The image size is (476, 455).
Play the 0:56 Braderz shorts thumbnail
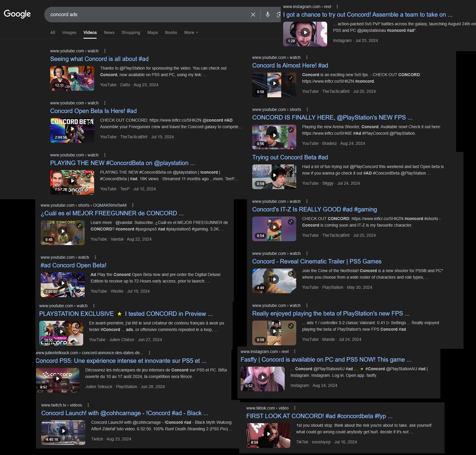tap(274, 137)
